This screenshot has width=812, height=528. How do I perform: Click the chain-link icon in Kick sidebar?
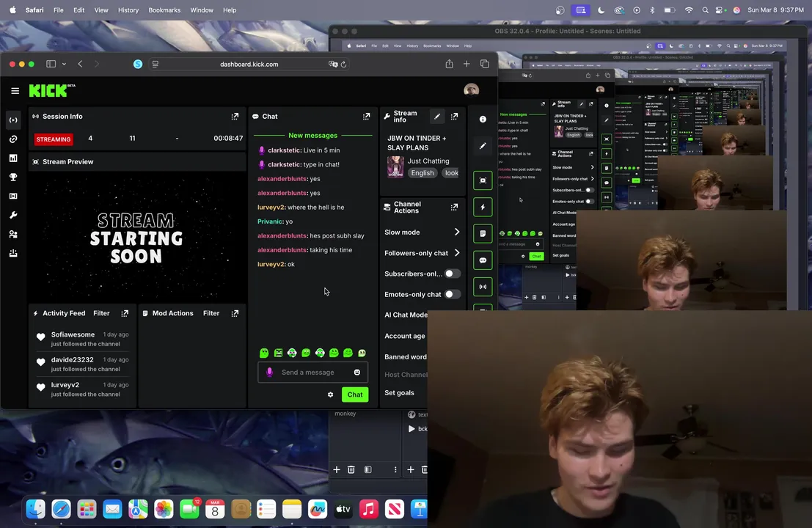[13, 139]
